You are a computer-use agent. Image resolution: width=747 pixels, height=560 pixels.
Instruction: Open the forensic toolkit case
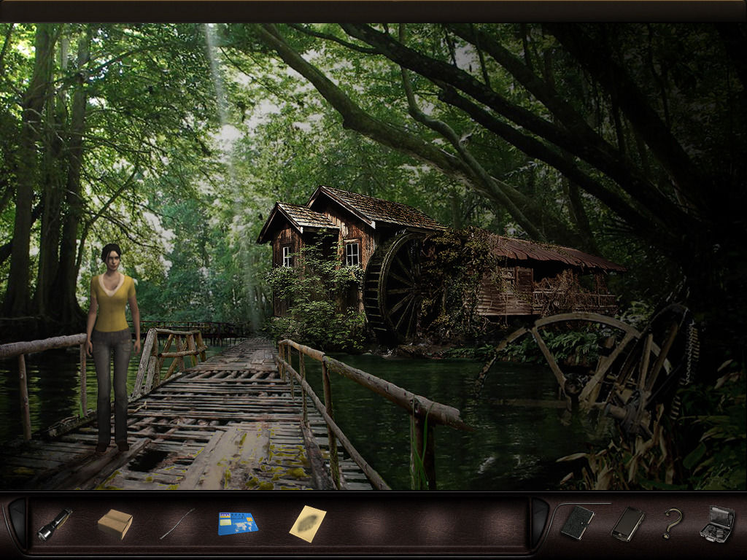click(716, 523)
